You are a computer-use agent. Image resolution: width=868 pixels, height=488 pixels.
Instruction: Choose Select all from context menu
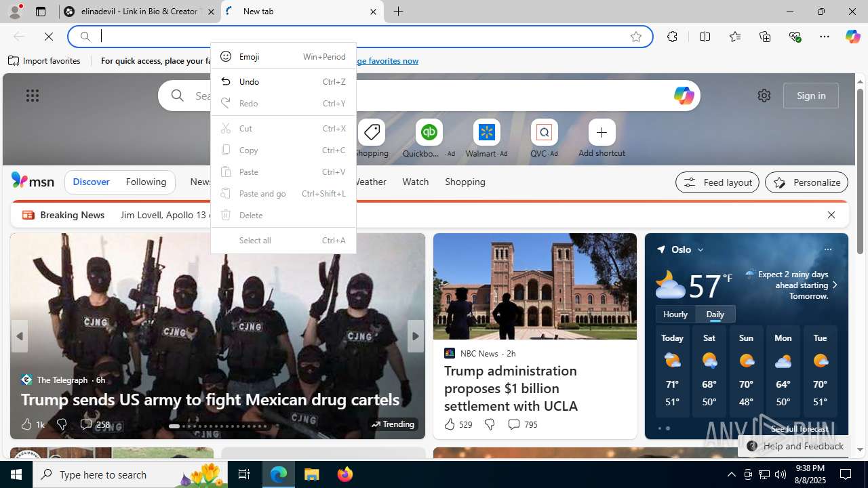(x=283, y=240)
